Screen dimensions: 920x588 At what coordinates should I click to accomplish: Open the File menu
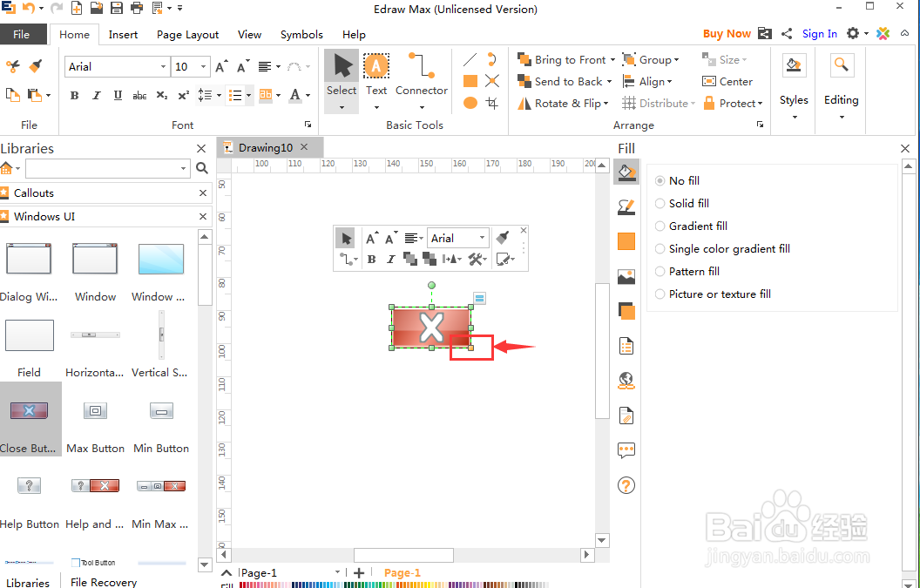[22, 34]
